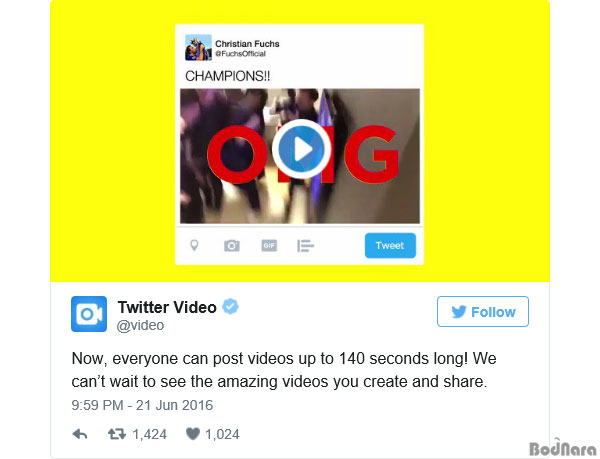Image resolution: width=600 pixels, height=459 pixels.
Task: Open the GIF picker icon
Action: [x=269, y=246]
